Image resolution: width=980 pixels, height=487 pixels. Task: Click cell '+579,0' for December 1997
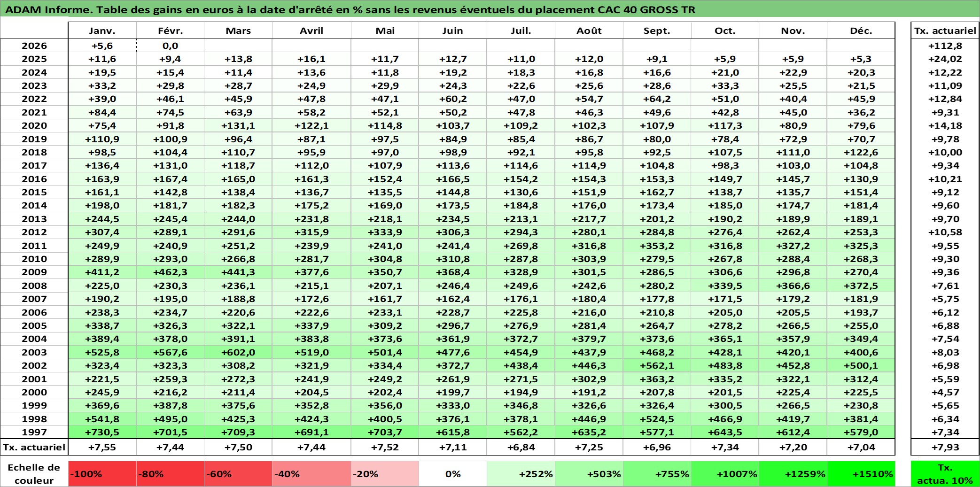pos(861,432)
